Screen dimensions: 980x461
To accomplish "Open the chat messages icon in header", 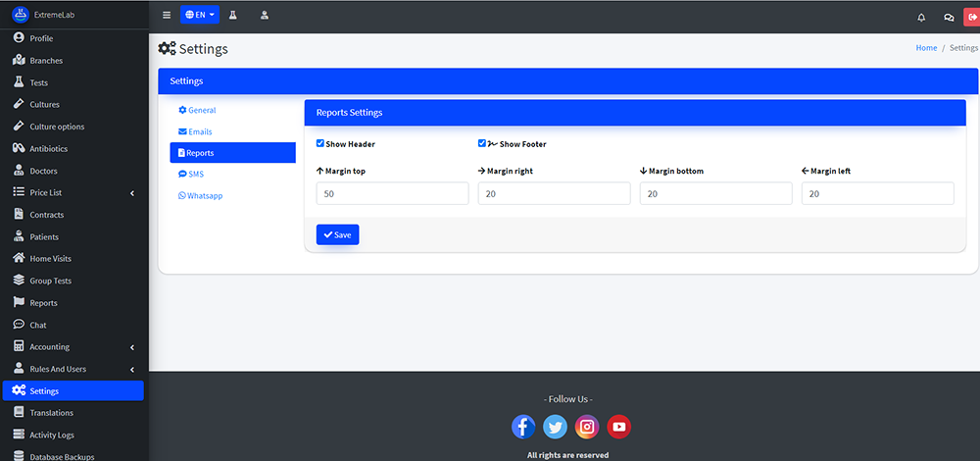I will coord(948,17).
